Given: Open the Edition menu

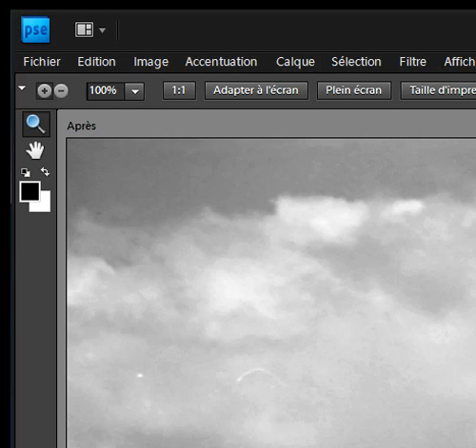Looking at the screenshot, I should point(96,62).
